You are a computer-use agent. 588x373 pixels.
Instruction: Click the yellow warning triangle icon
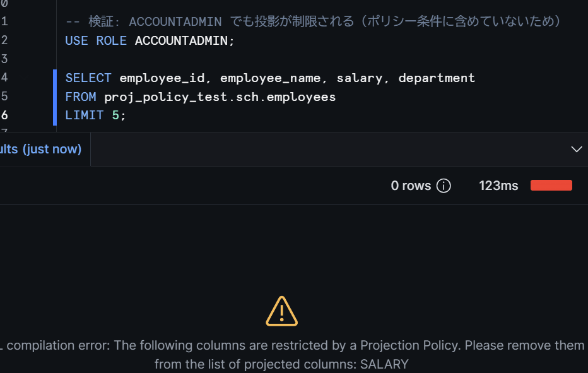point(281,311)
